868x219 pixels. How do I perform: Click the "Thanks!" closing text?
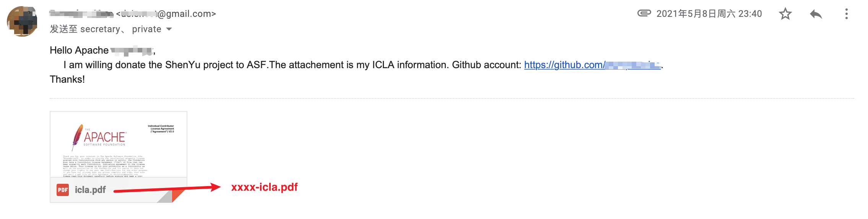tap(67, 79)
